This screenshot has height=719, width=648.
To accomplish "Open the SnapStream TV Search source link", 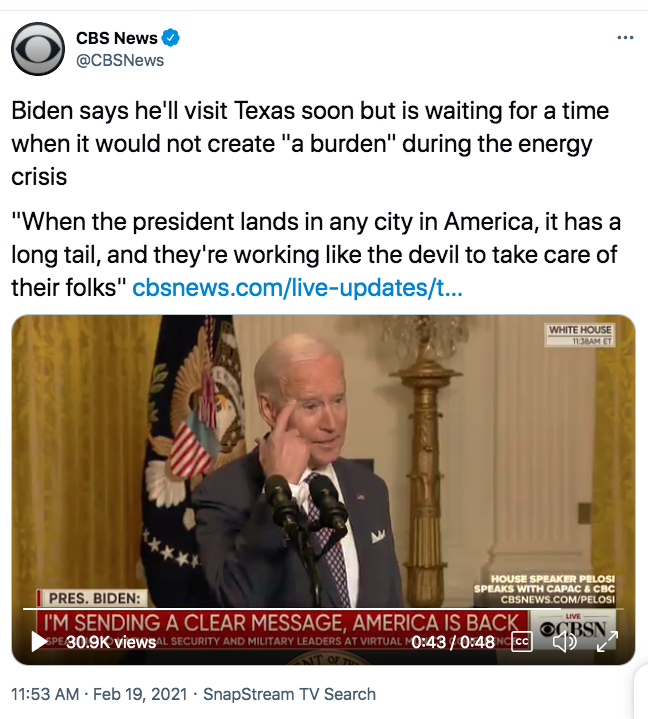I will point(289,694).
